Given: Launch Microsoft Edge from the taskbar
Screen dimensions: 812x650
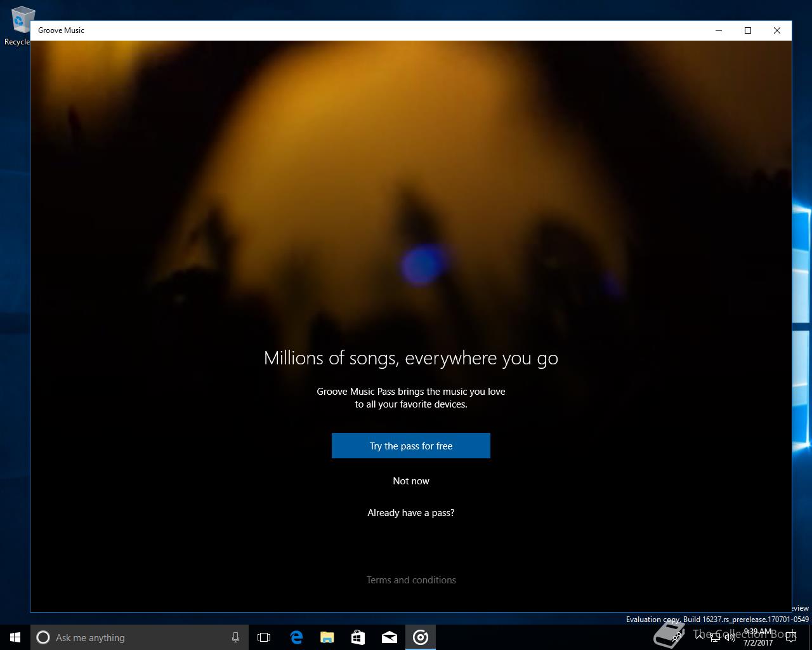Looking at the screenshot, I should pos(296,637).
